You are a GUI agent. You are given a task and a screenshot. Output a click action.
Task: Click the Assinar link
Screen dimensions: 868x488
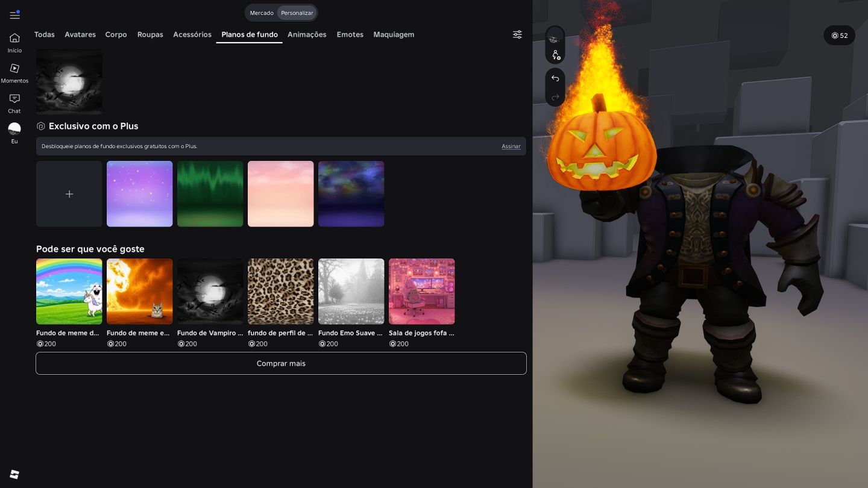(511, 146)
